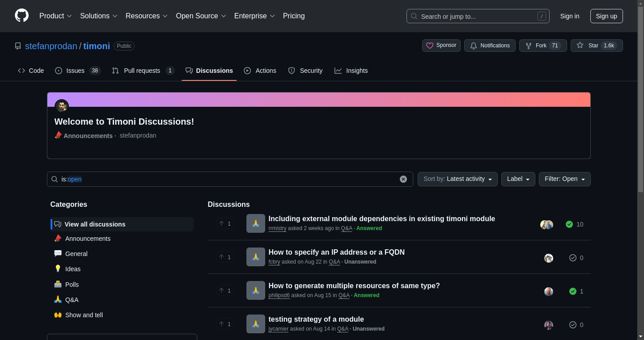The width and height of the screenshot is (644, 340).
Task: Upvote the generate multiple resources discussion
Action: coord(225,290)
